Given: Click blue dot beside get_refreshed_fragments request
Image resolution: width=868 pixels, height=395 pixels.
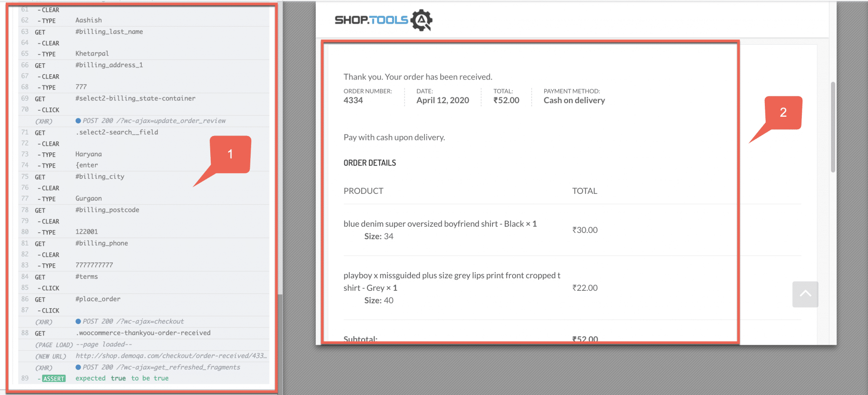Looking at the screenshot, I should [x=78, y=367].
